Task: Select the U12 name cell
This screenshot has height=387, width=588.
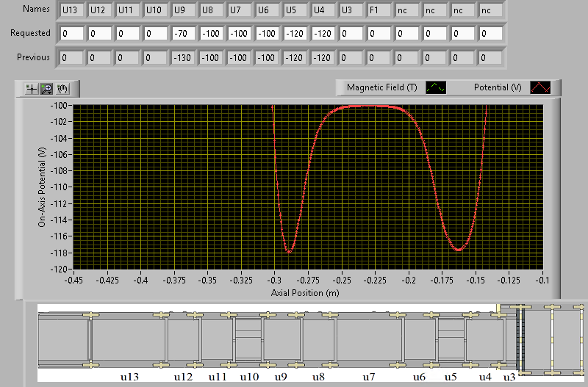Action: tap(100, 10)
